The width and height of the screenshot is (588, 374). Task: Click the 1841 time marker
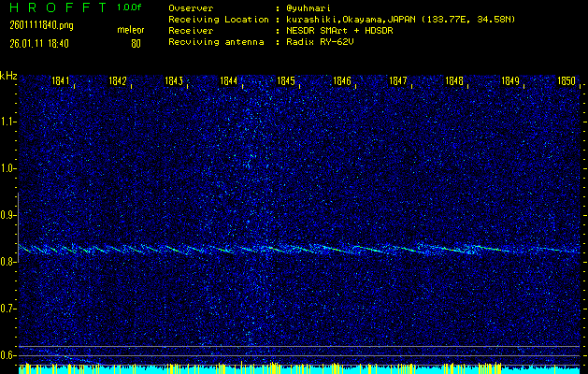62,81
